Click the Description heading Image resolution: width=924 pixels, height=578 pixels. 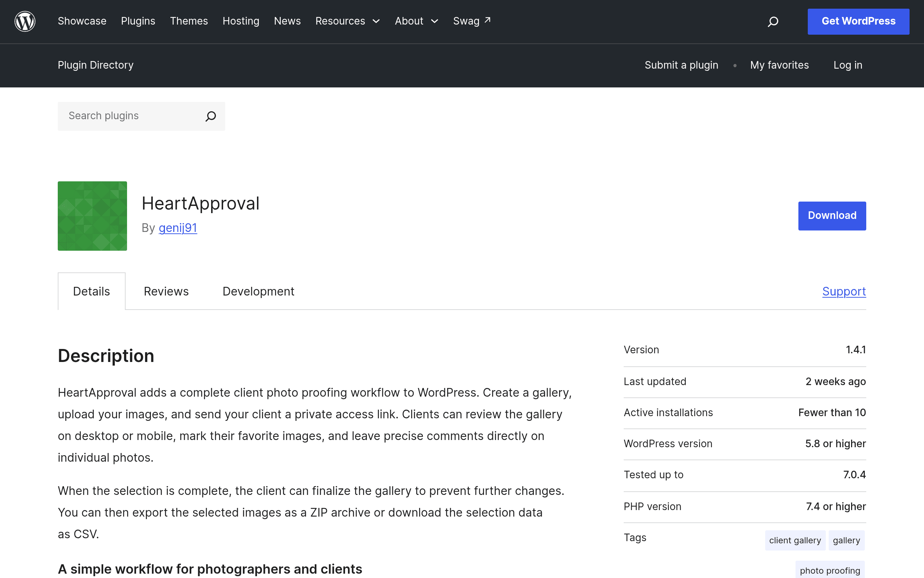pyautogui.click(x=106, y=356)
